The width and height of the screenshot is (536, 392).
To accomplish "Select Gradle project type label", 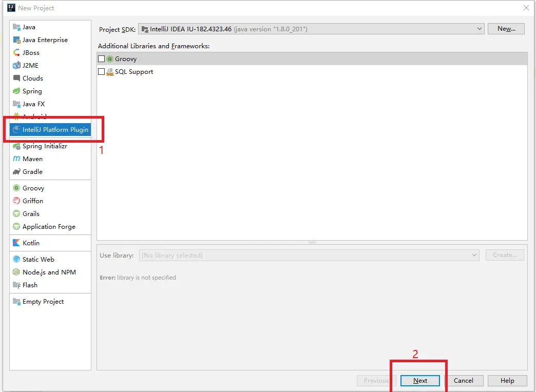I will [x=32, y=171].
